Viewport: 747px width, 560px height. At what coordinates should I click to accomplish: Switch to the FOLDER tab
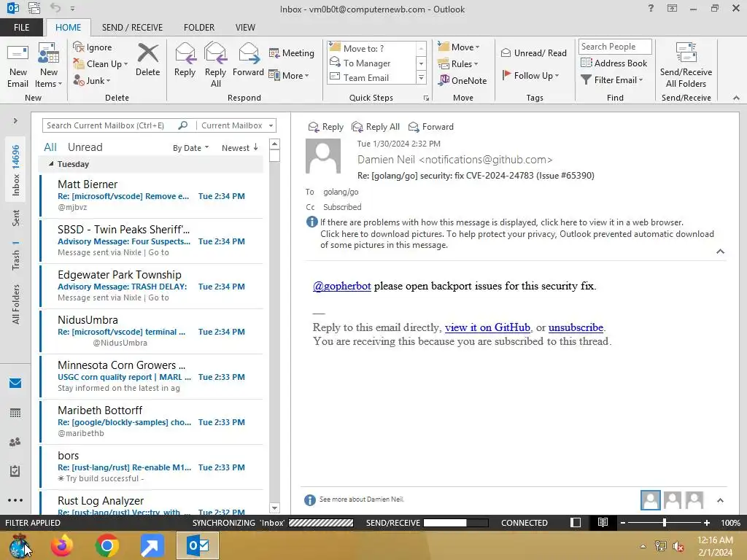(x=199, y=27)
